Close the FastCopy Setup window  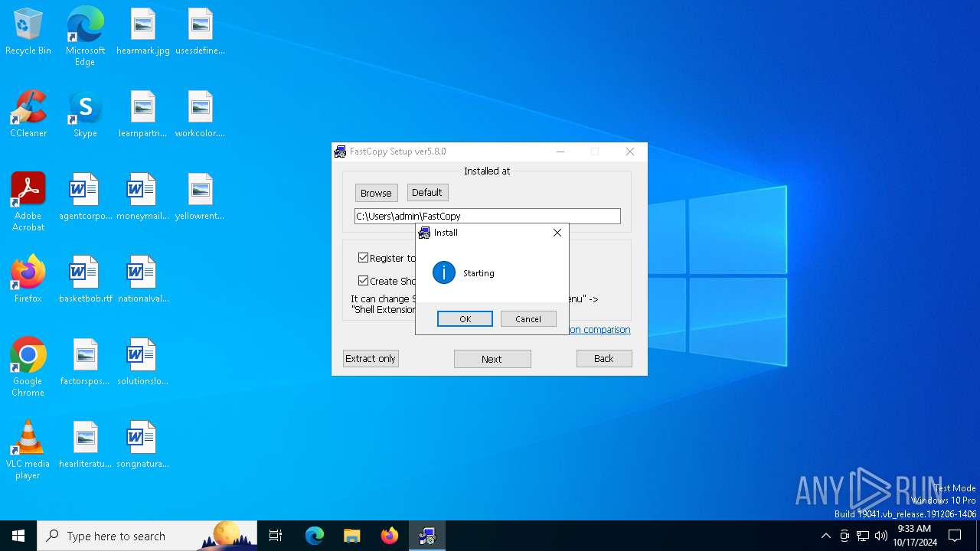pos(630,152)
